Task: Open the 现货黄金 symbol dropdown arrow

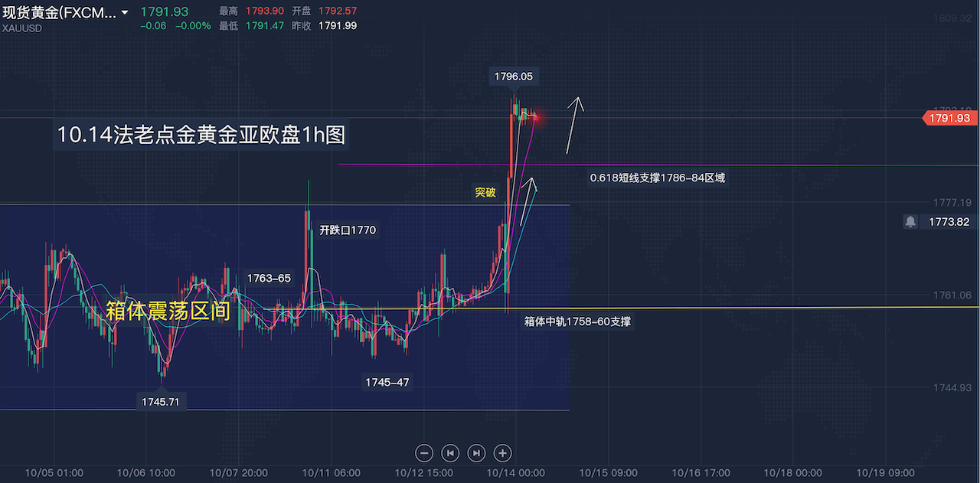Action: [125, 13]
